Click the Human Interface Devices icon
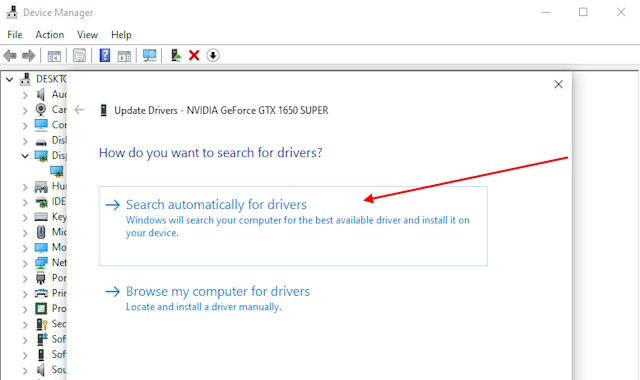 [41, 187]
